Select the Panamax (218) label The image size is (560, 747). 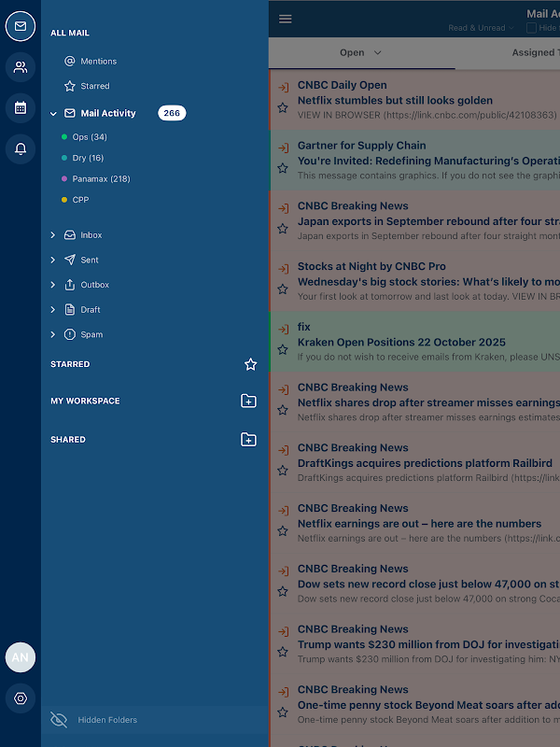point(101,179)
